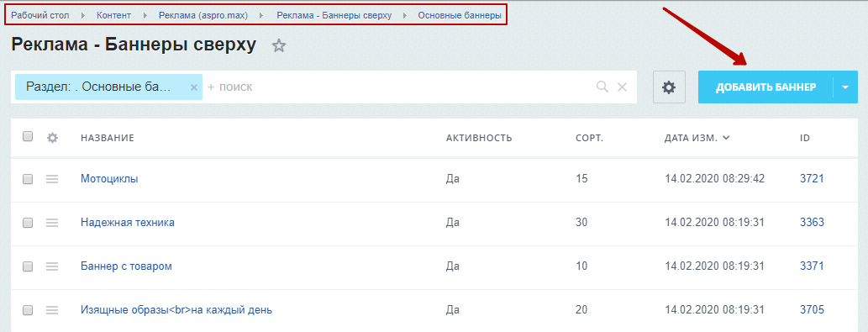868x332 pixels.
Task: Click into the '+ поиск' search field
Action: point(398,87)
